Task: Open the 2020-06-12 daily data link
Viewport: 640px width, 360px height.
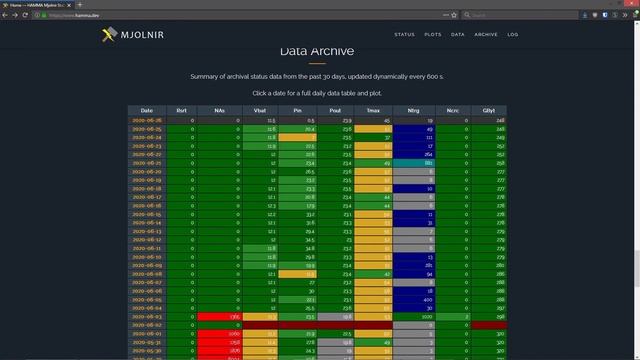Action: pos(147,240)
